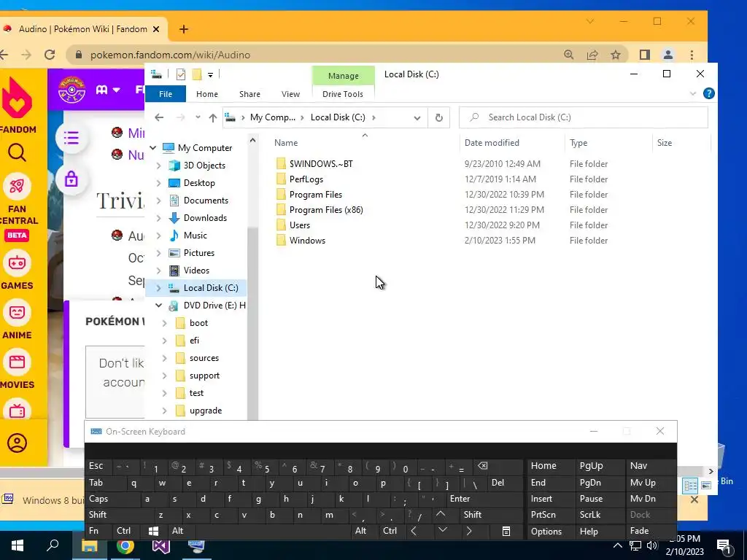
Task: Switch Explorer to details view icon
Action: click(x=690, y=486)
